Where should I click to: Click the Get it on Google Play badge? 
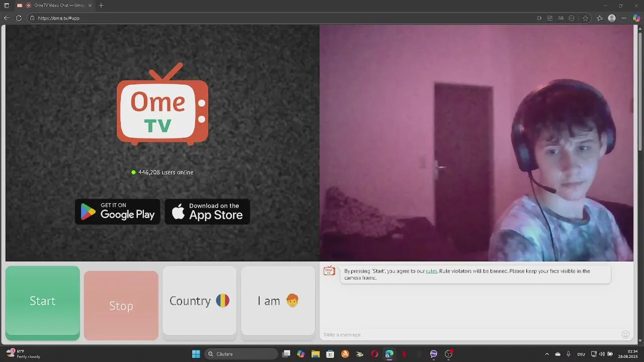pyautogui.click(x=118, y=212)
